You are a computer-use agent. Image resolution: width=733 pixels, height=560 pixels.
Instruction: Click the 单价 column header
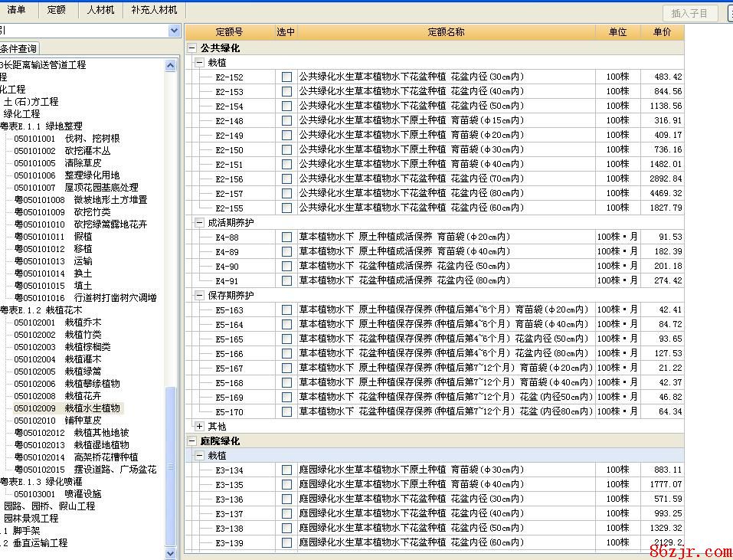(x=662, y=32)
